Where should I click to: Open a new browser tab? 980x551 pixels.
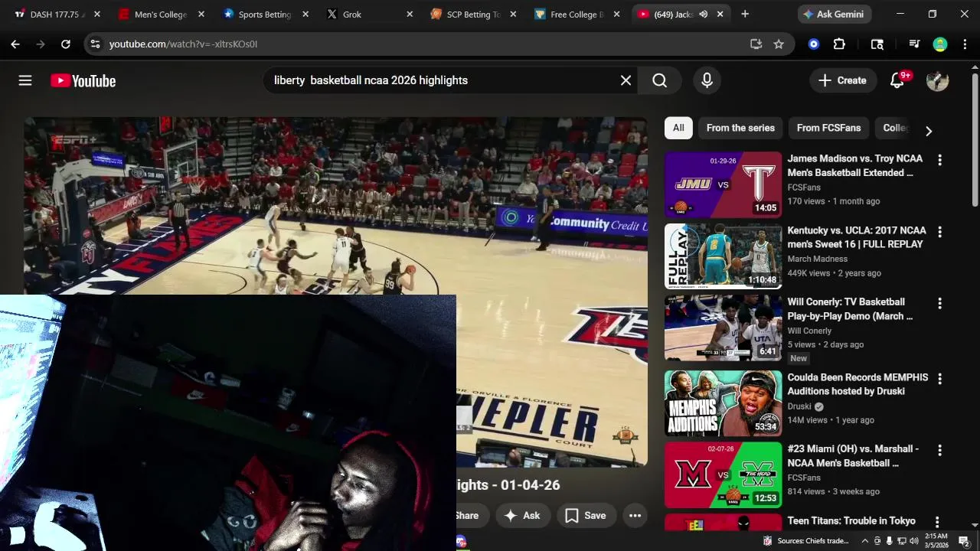[745, 14]
